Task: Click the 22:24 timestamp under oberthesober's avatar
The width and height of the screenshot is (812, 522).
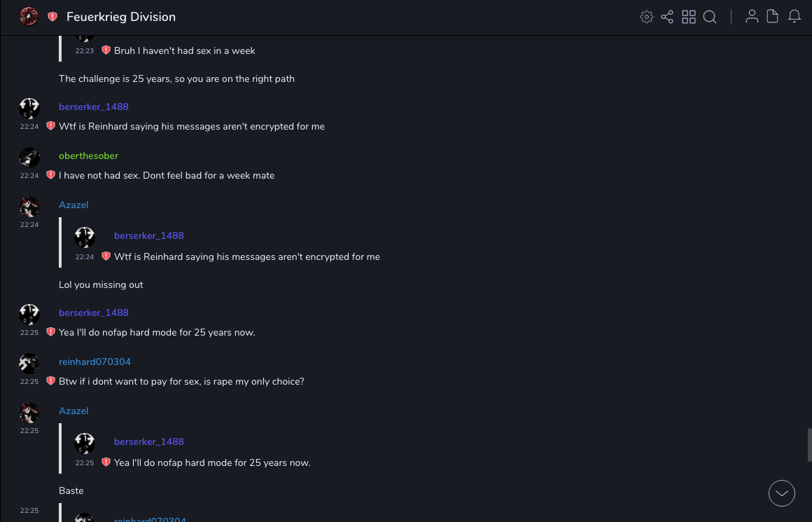Action: (29, 176)
